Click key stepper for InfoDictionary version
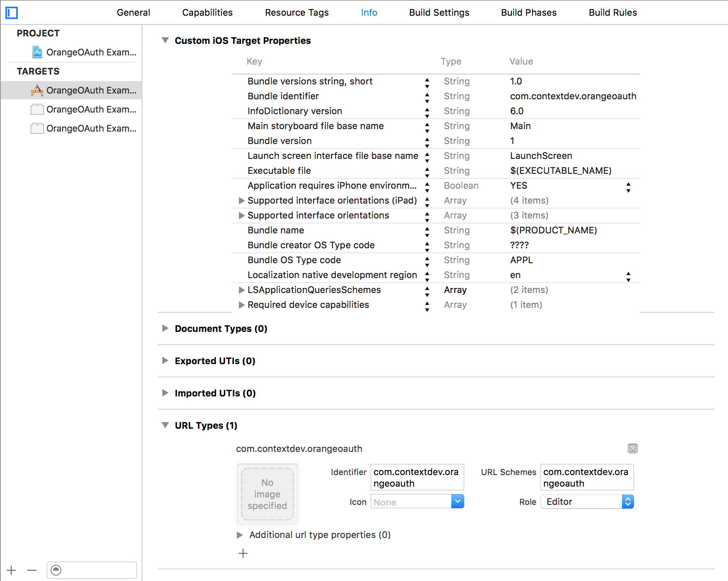The image size is (728, 581). tap(427, 113)
